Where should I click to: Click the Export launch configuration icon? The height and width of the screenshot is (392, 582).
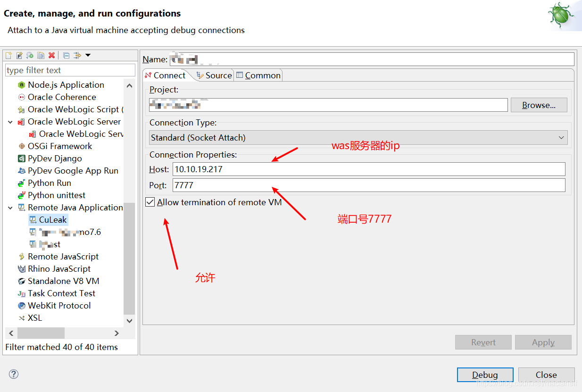click(30, 56)
